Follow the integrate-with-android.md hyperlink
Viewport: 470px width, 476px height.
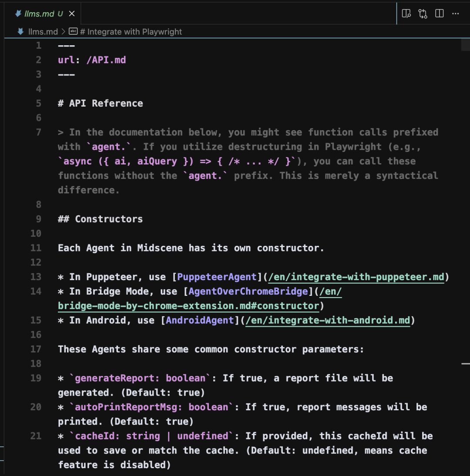328,320
